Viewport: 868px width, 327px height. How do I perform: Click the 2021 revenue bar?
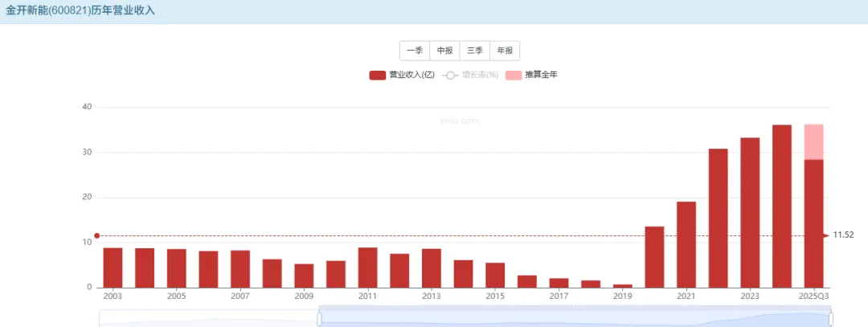click(x=686, y=244)
